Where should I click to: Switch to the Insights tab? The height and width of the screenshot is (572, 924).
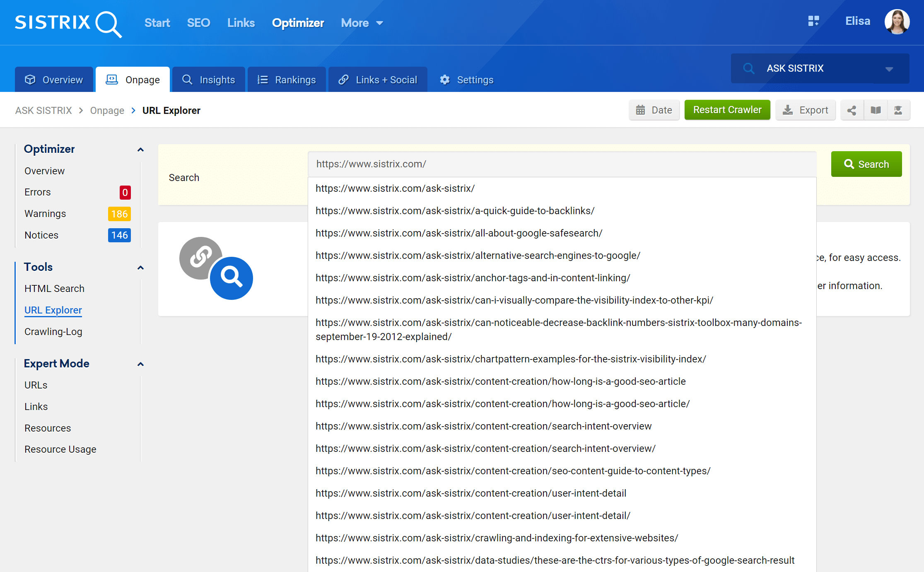pos(208,80)
